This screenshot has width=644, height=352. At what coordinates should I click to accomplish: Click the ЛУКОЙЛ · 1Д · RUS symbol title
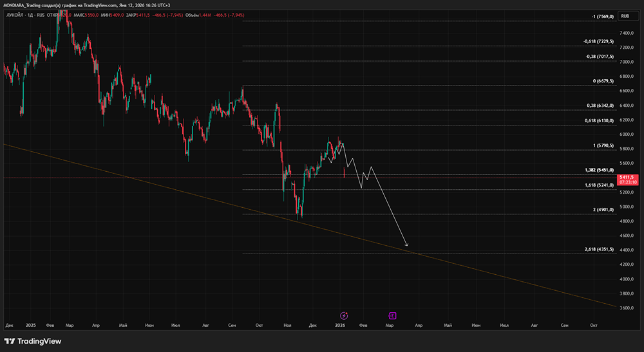point(25,15)
